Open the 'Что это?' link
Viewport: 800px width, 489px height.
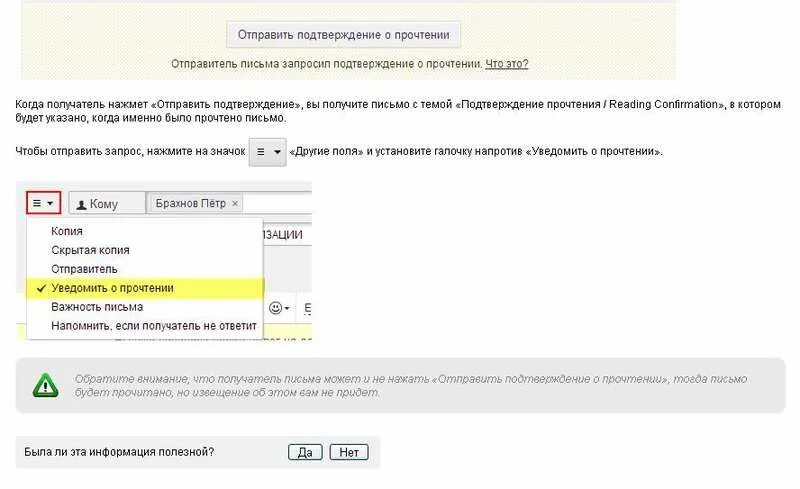click(x=507, y=64)
